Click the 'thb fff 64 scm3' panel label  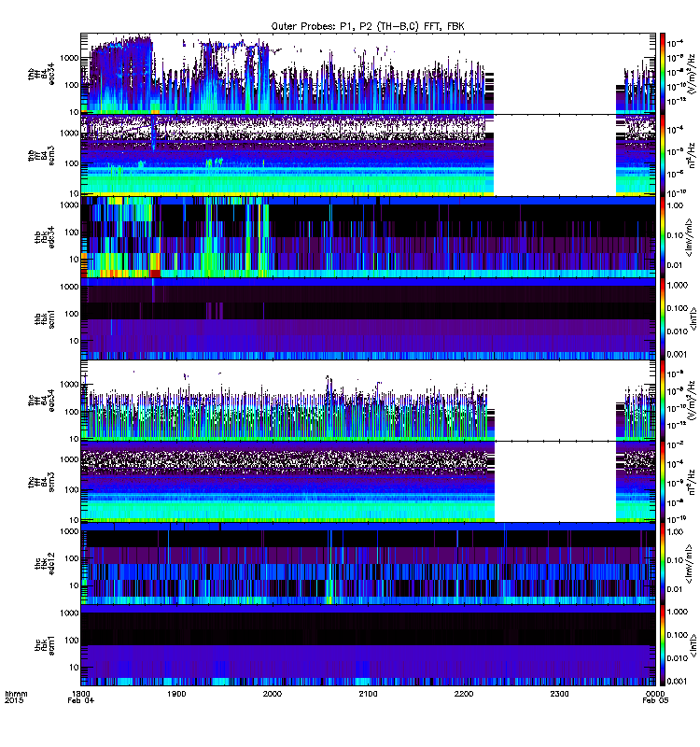coord(41,155)
